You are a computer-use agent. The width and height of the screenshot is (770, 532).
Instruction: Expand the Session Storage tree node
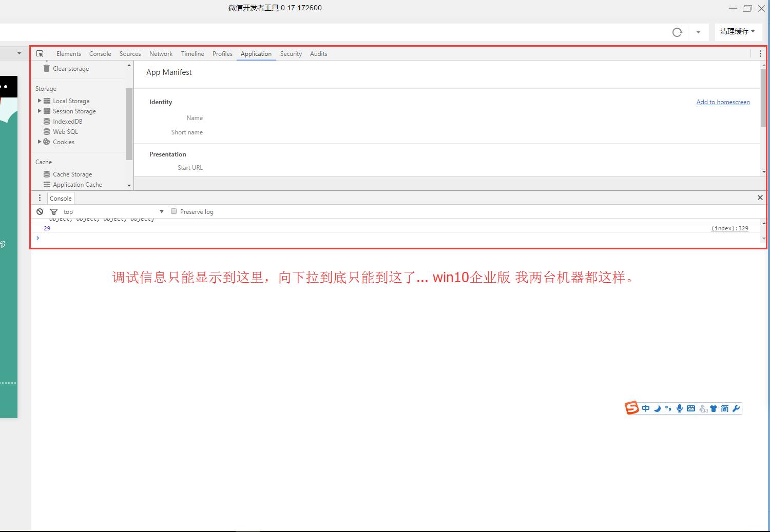click(x=40, y=111)
